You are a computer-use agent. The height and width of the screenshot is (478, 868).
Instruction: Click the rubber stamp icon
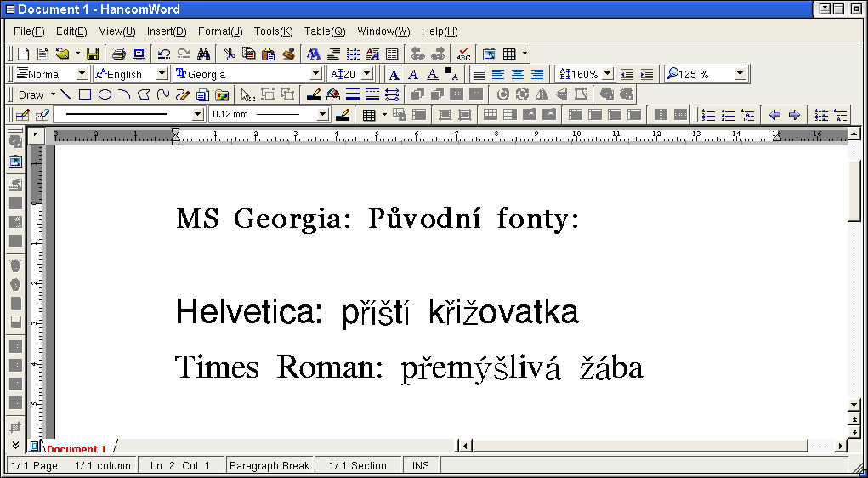tap(288, 54)
